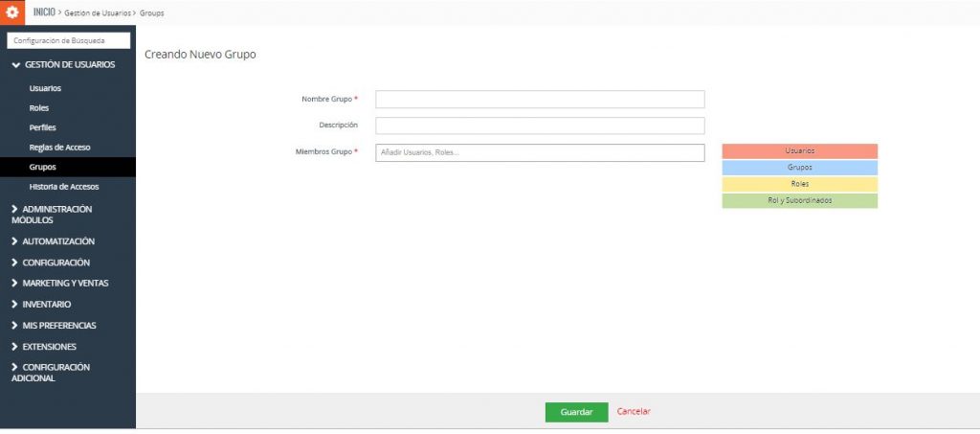Screen dimensions: 980x434
Task: Open Usuarios in the sidebar
Action: click(x=45, y=88)
